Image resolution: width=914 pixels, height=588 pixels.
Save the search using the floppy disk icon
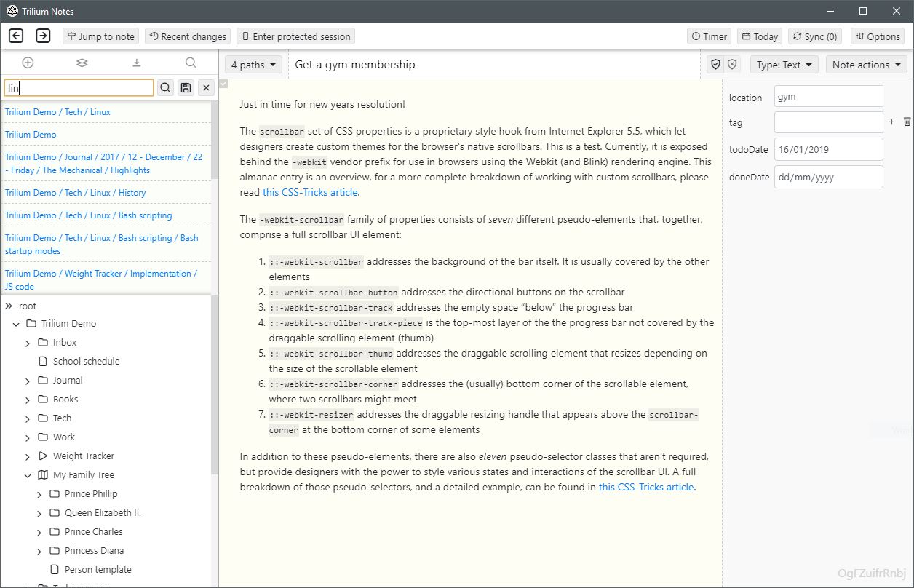(186, 87)
